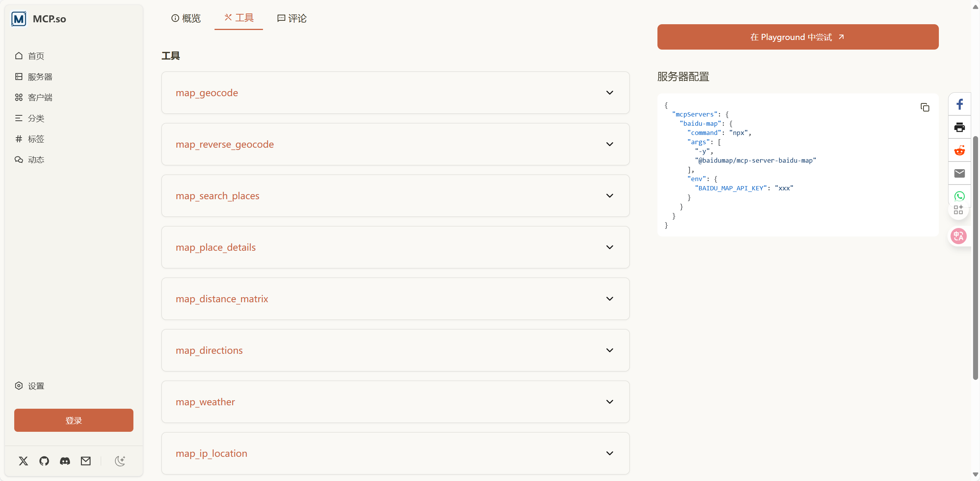Viewport: 980px width, 481px height.
Task: Click the pink translate icon
Action: (x=958, y=236)
